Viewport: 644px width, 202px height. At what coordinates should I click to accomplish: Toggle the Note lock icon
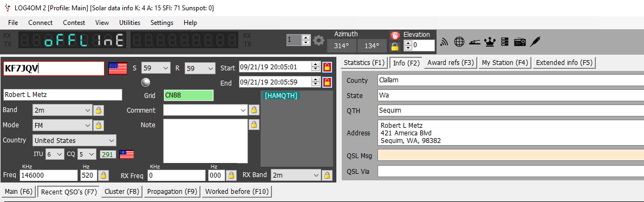coord(254,125)
